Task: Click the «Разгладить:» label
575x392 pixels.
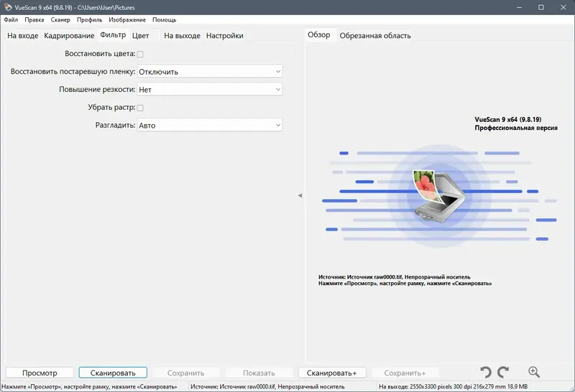Action: pos(115,125)
